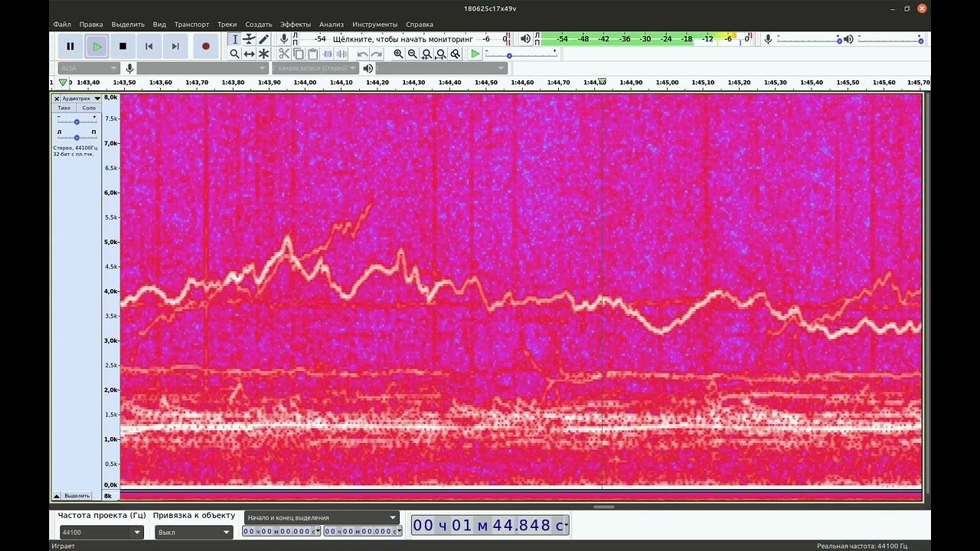Click the Play-at-speed green arrow

(x=475, y=54)
